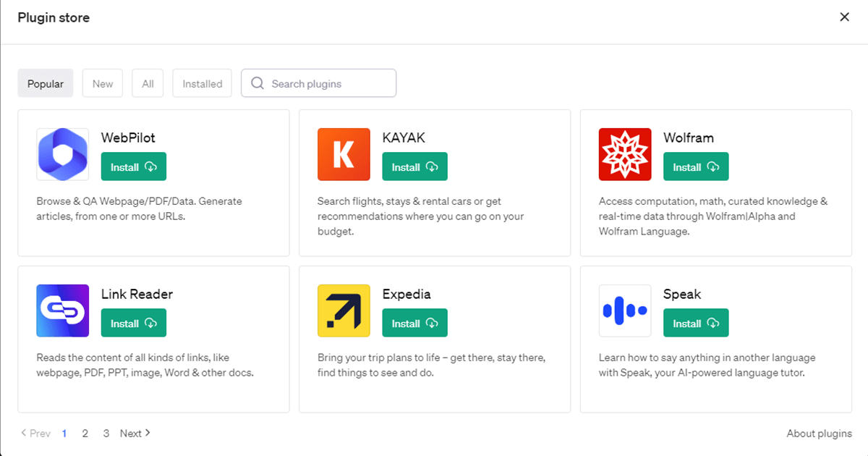Click the search magnifier icon
The width and height of the screenshot is (868, 456).
[258, 83]
